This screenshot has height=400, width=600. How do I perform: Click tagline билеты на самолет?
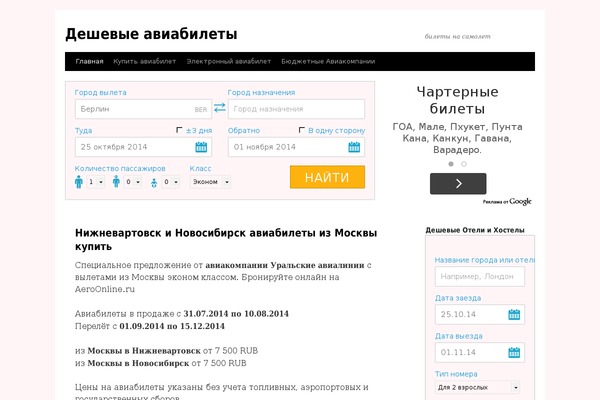[x=458, y=36]
